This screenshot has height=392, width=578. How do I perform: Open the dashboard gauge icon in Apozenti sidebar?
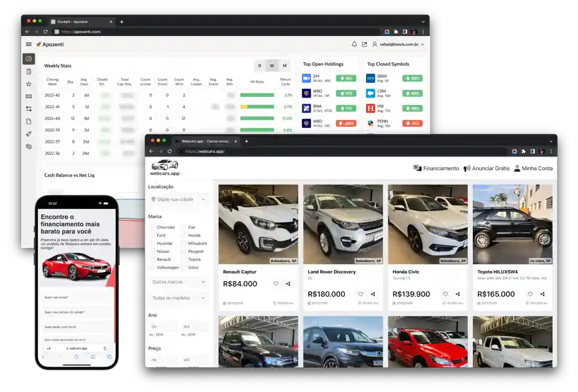click(x=29, y=59)
